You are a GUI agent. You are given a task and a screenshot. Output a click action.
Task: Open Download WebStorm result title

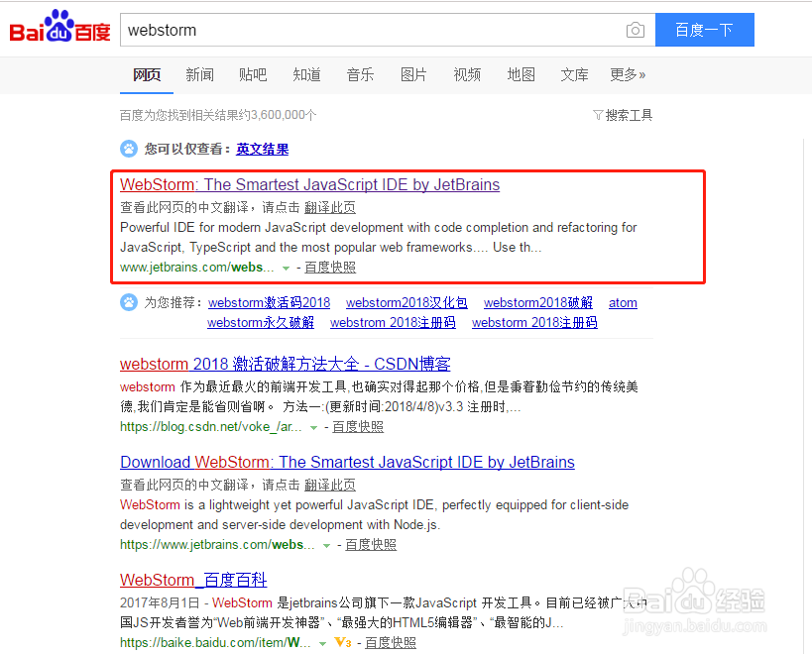tap(347, 462)
